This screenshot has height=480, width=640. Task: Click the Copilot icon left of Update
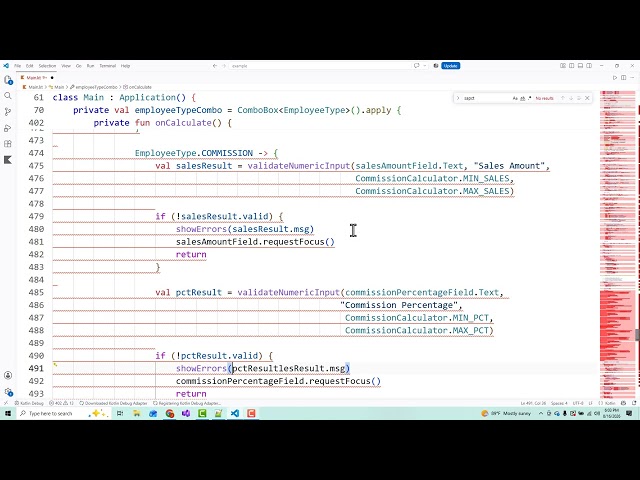point(436,66)
